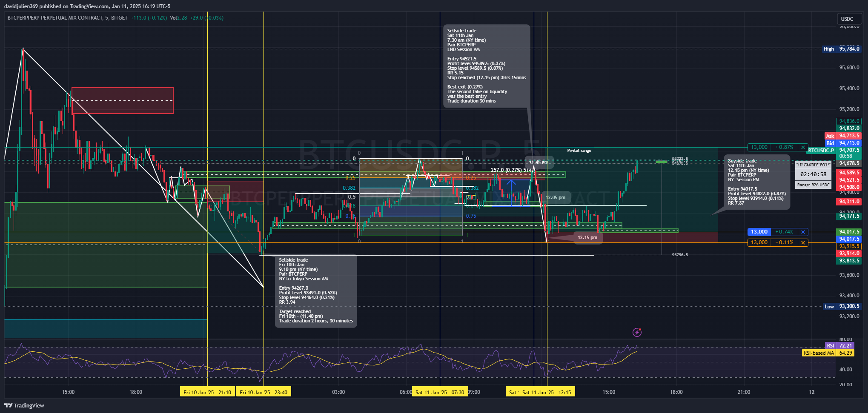Viewport: 868px width, 413px height.
Task: Click the orange-outlined 93,915.5 price label
Action: [x=849, y=246]
